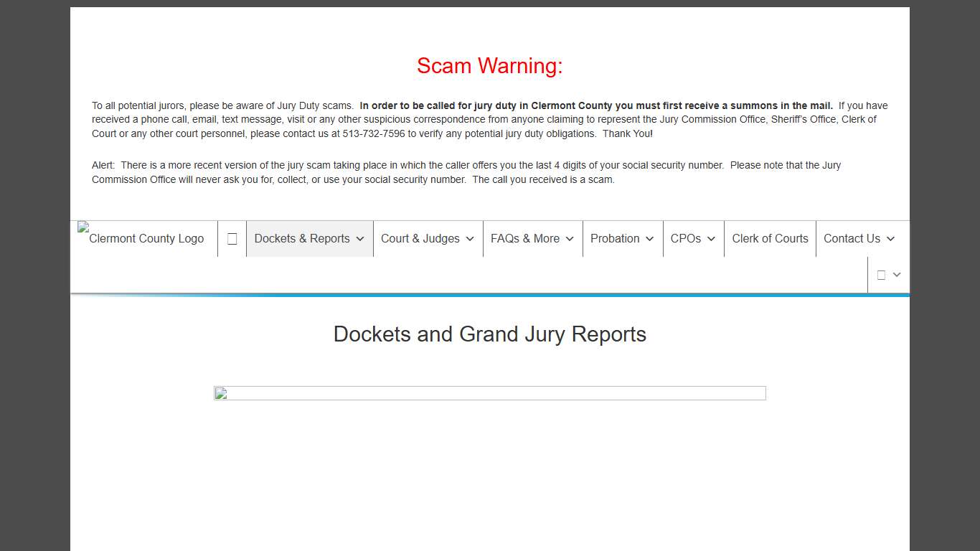Expand the FAQs & More dropdown
The height and width of the screenshot is (551, 980).
570,239
